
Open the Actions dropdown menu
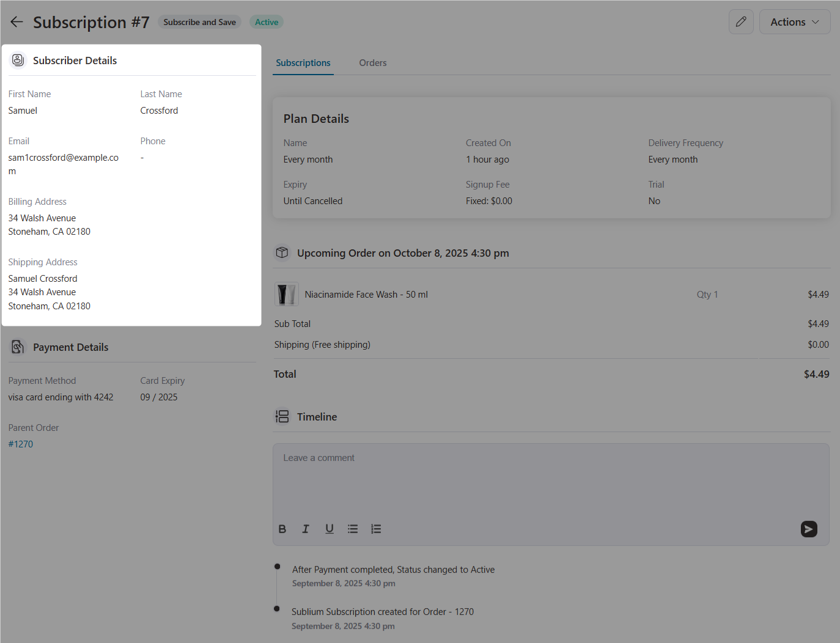click(794, 21)
